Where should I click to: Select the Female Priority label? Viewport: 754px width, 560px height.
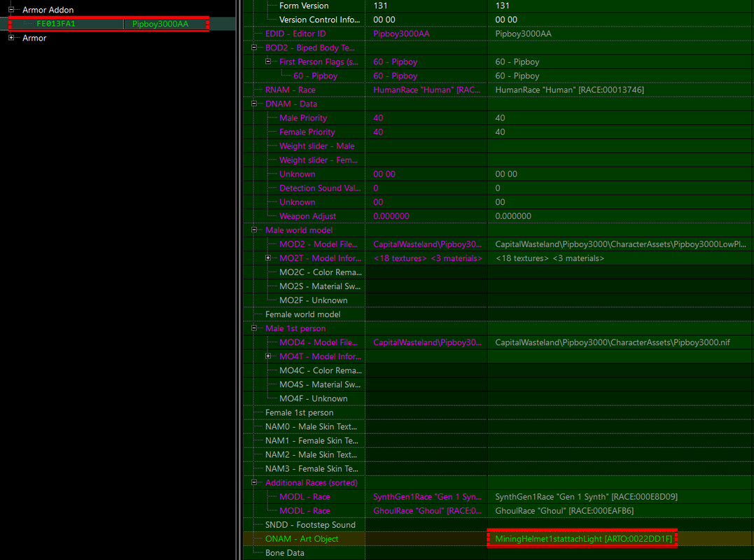pos(307,132)
